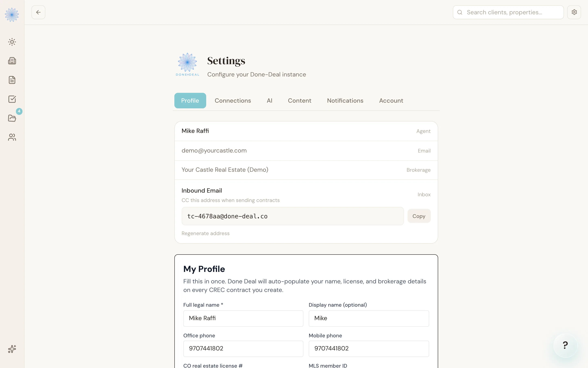Click the Settings page title
Screen dimensions: 588x368
(226, 61)
